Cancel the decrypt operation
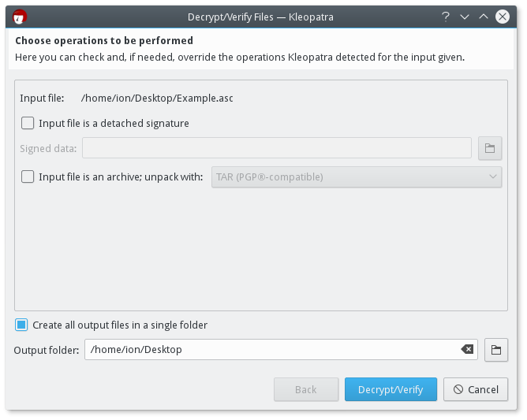The width and height of the screenshot is (527, 420). click(476, 389)
